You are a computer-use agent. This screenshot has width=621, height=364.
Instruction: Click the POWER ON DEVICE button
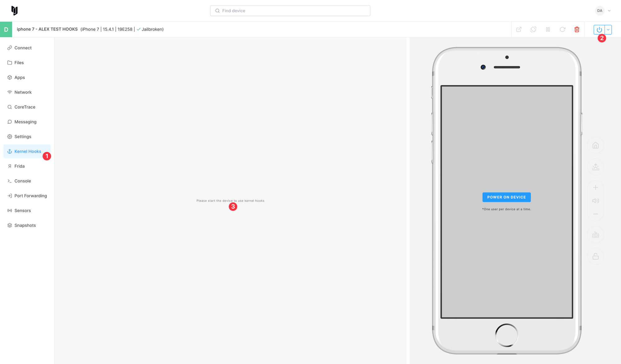(506, 197)
